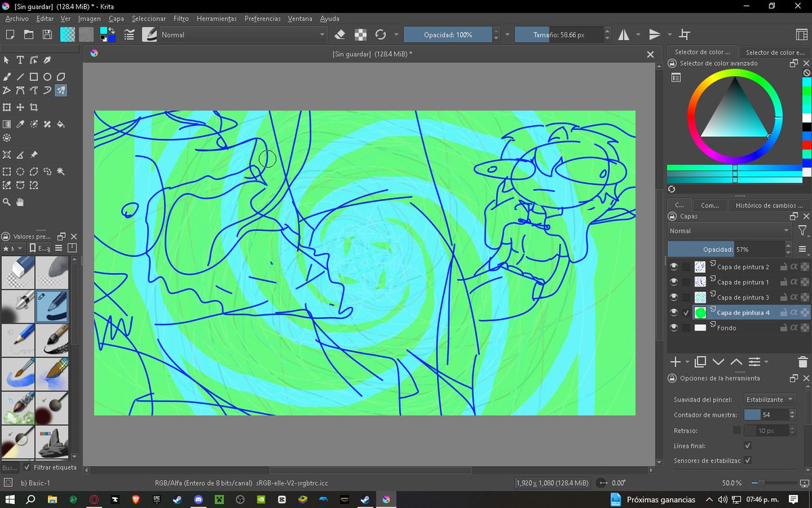The width and height of the screenshot is (812, 508).
Task: Select the Bezier curve tool
Action: [x=20, y=90]
